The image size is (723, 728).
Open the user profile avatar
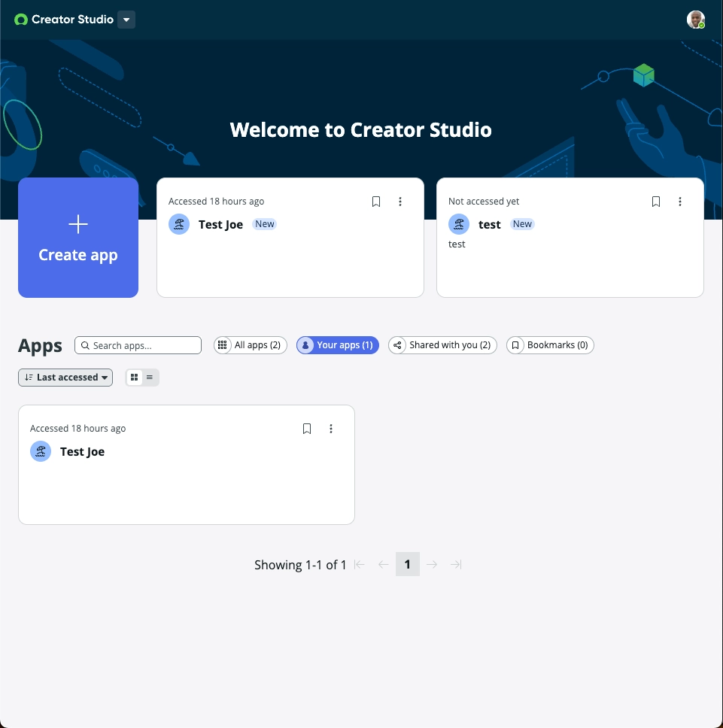point(695,20)
